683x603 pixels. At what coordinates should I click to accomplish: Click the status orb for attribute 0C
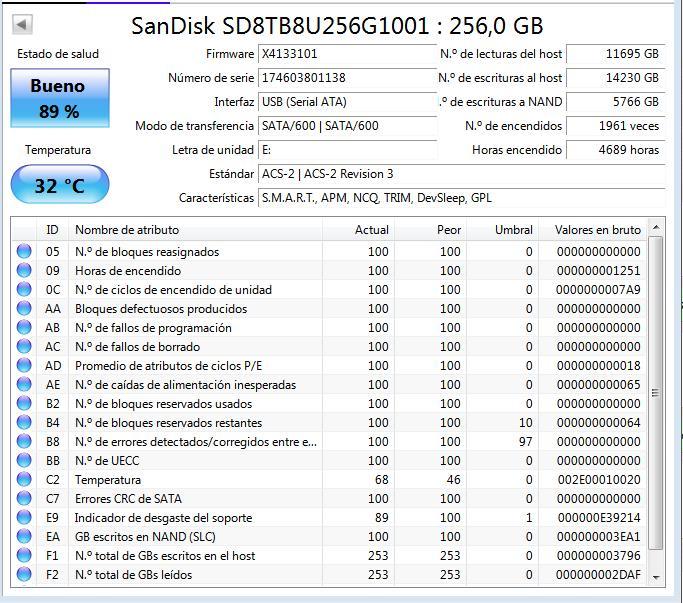click(x=24, y=289)
